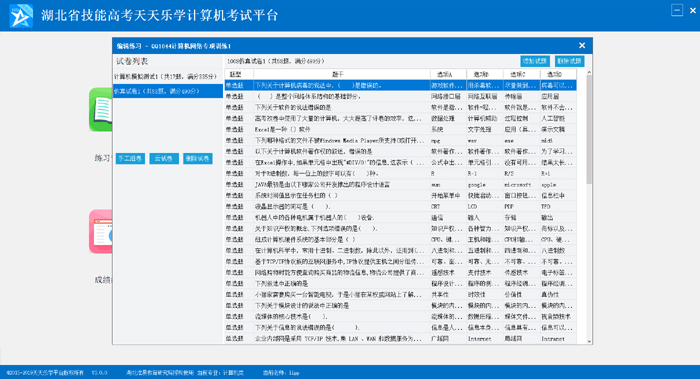Click the 添加试题 button

pyautogui.click(x=535, y=61)
